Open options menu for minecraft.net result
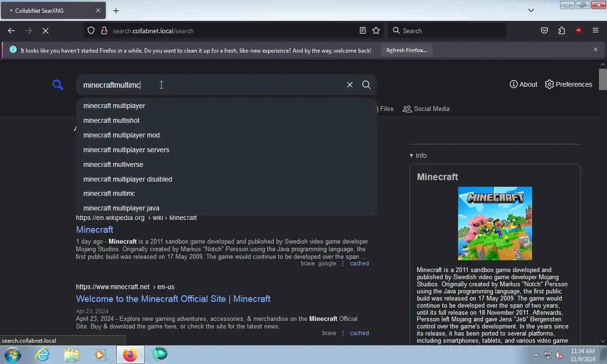 (343, 333)
